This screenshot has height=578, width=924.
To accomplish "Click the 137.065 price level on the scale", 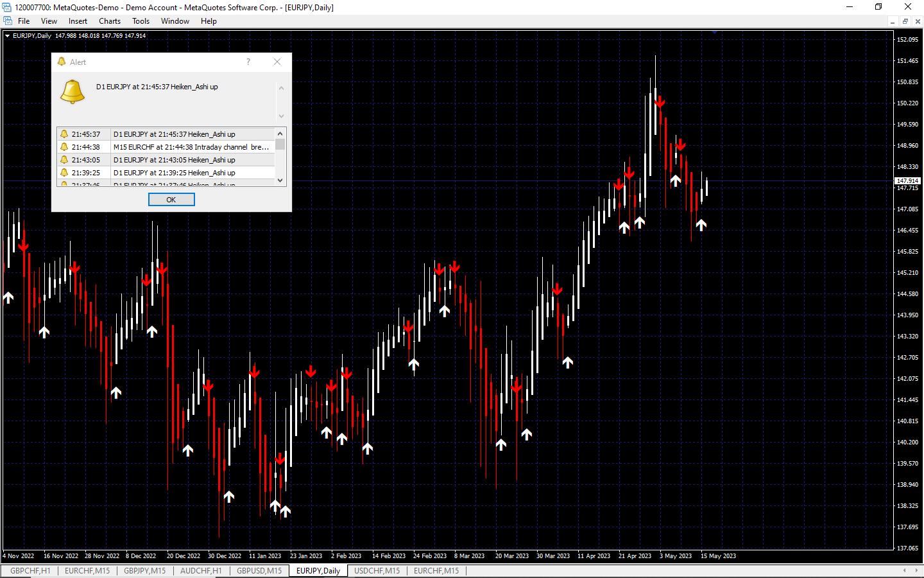I will click(x=907, y=548).
